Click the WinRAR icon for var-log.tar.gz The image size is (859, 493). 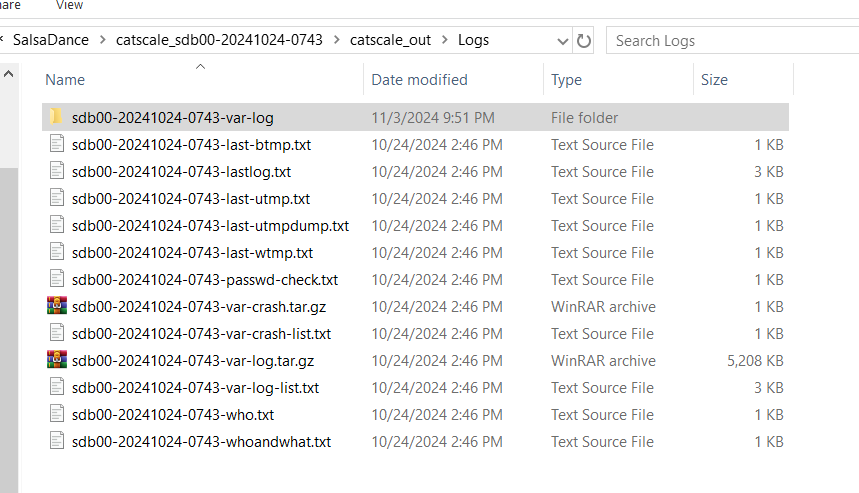[56, 361]
